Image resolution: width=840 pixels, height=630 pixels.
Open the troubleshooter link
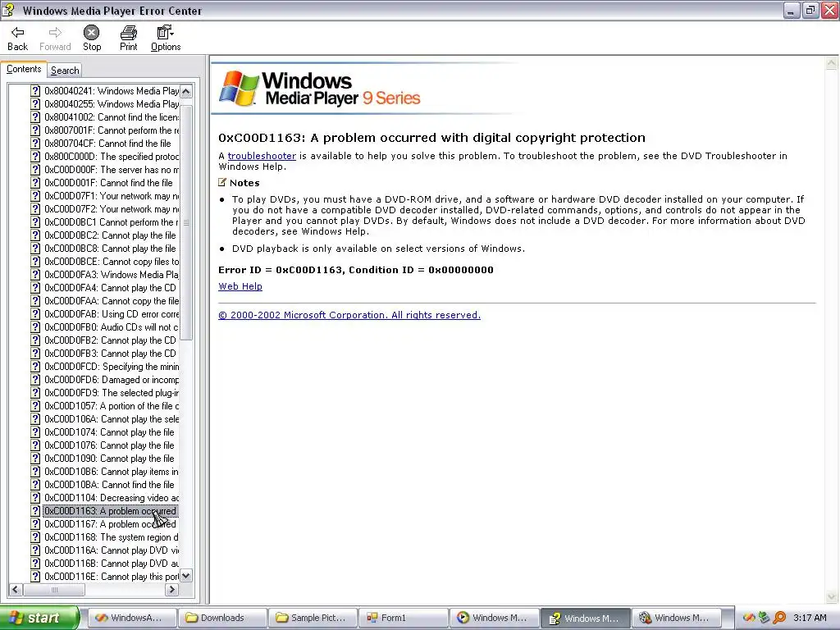tap(262, 156)
